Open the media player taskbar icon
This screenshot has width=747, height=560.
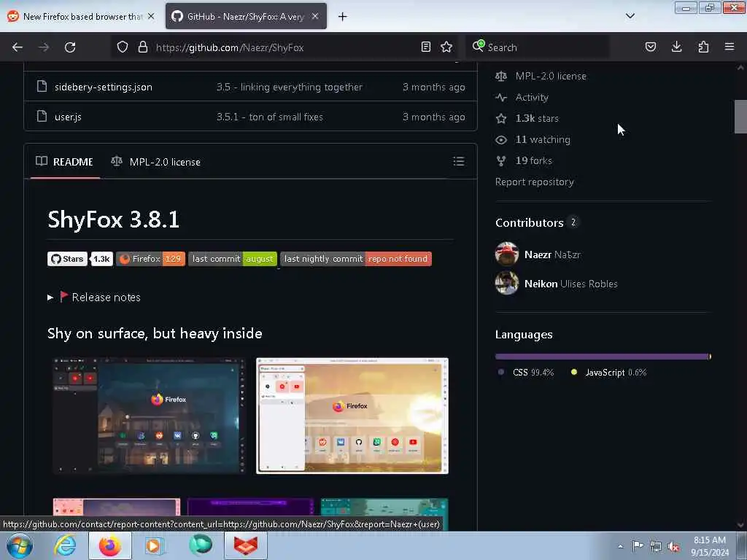click(154, 545)
